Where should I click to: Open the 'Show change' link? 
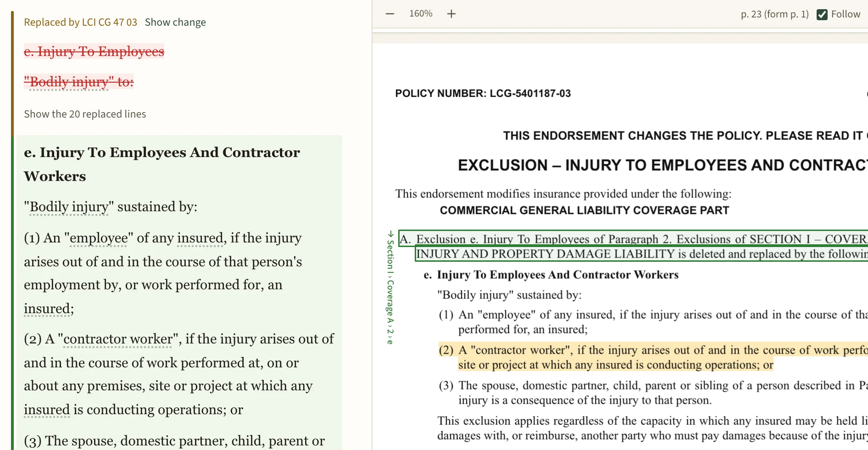click(175, 22)
